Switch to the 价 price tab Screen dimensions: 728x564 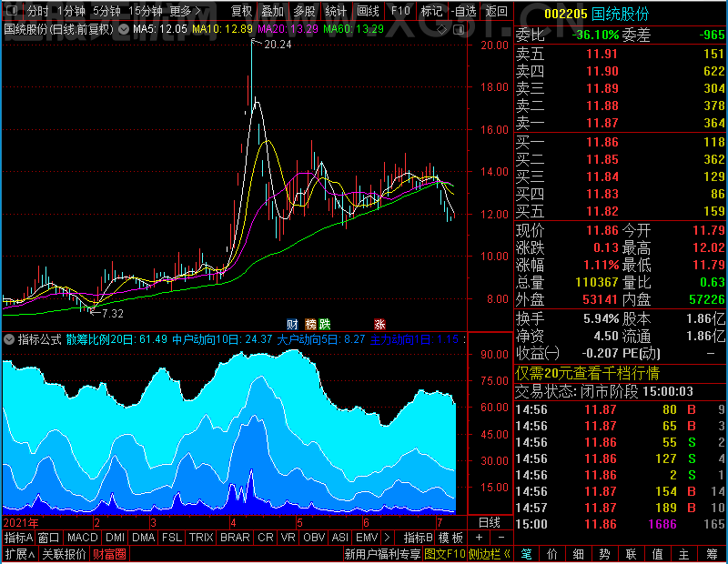click(552, 554)
